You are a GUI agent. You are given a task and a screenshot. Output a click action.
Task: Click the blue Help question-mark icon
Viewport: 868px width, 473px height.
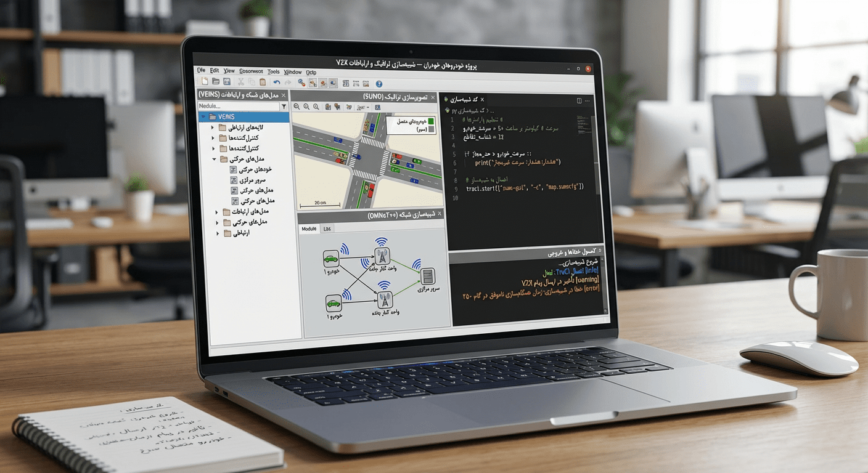(379, 84)
